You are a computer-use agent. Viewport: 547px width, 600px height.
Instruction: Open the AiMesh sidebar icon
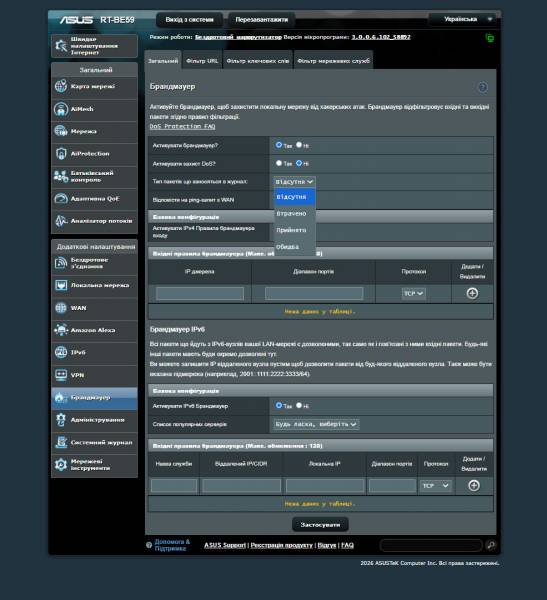pyautogui.click(x=61, y=109)
